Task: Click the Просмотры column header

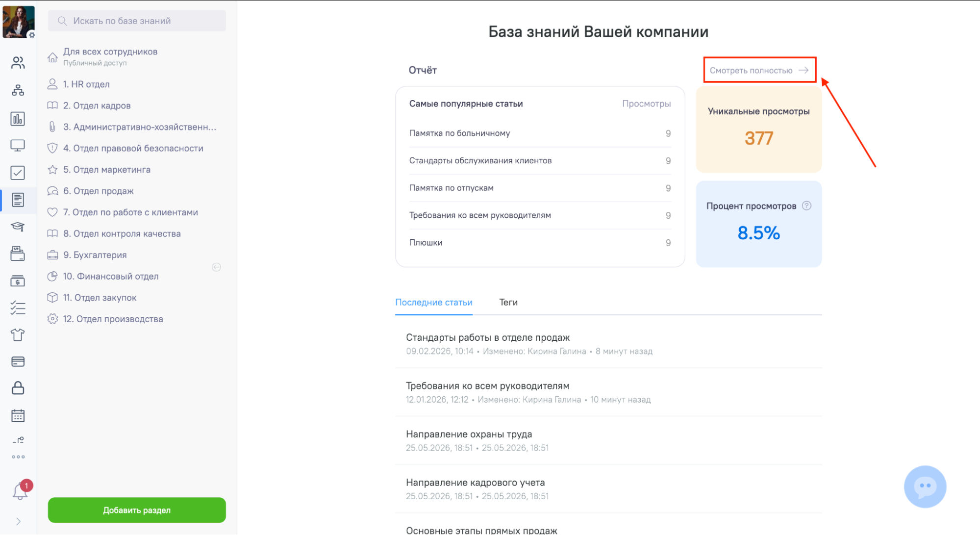Action: pos(646,104)
